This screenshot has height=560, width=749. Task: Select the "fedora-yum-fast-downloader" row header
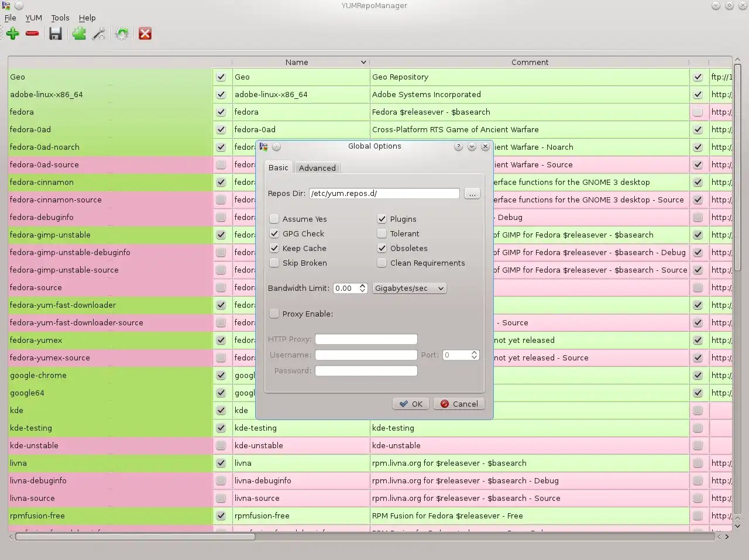point(110,305)
